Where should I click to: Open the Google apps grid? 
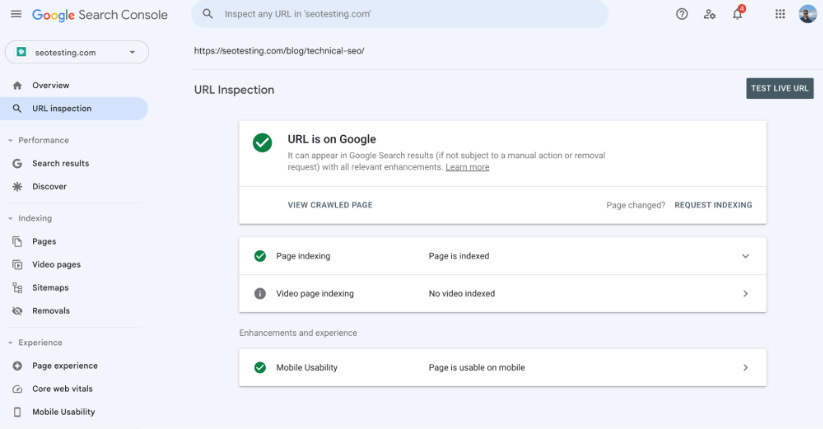coord(780,14)
